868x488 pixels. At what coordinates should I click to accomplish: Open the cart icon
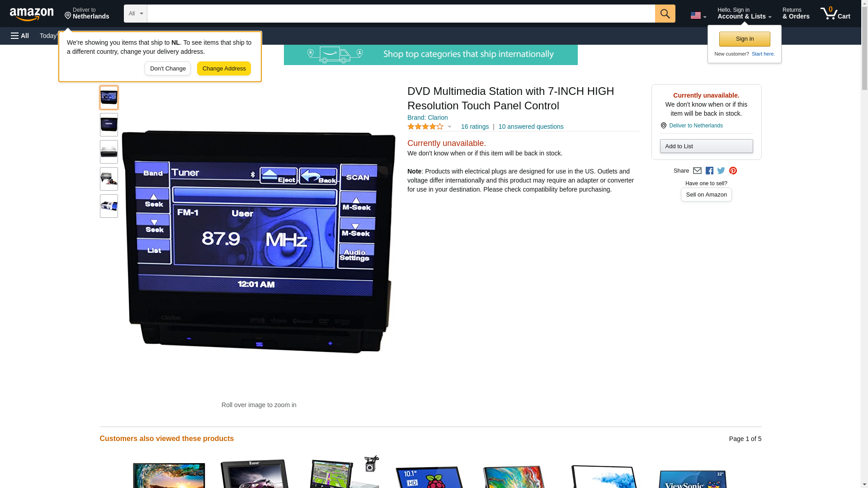(835, 13)
